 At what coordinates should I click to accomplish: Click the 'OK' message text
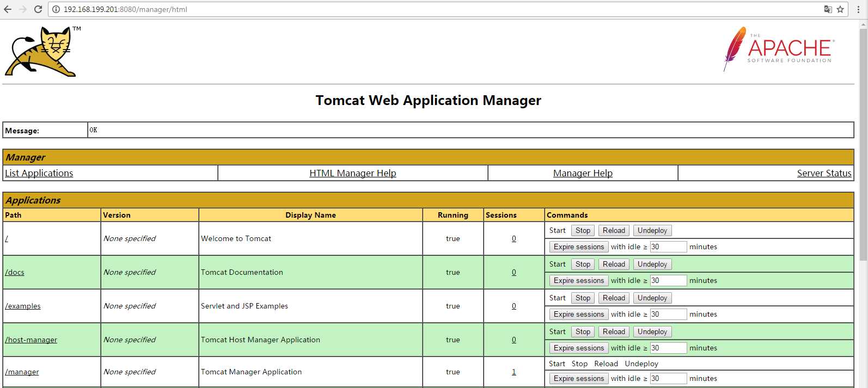coord(93,130)
